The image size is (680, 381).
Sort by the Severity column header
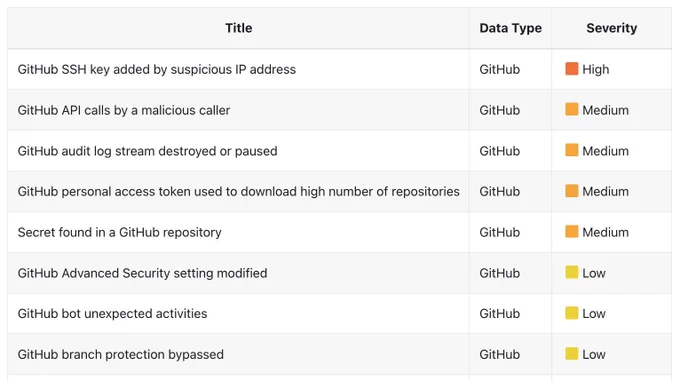[611, 28]
